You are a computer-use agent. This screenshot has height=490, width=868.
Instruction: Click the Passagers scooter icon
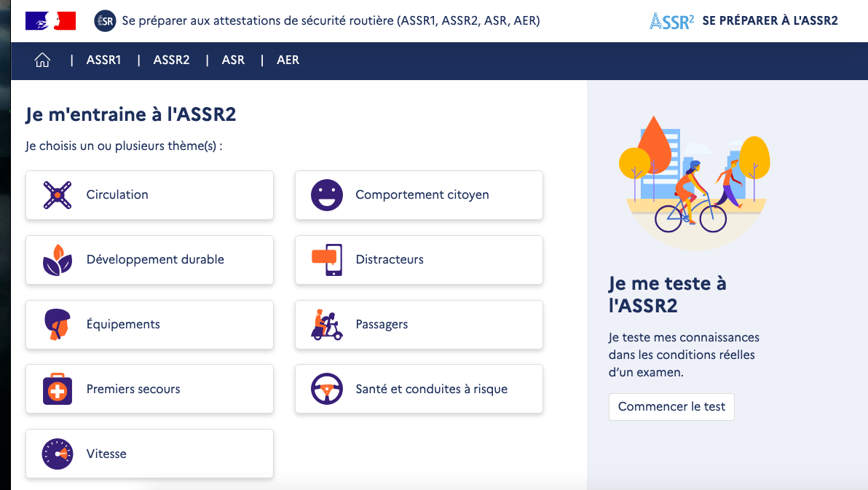pos(326,325)
